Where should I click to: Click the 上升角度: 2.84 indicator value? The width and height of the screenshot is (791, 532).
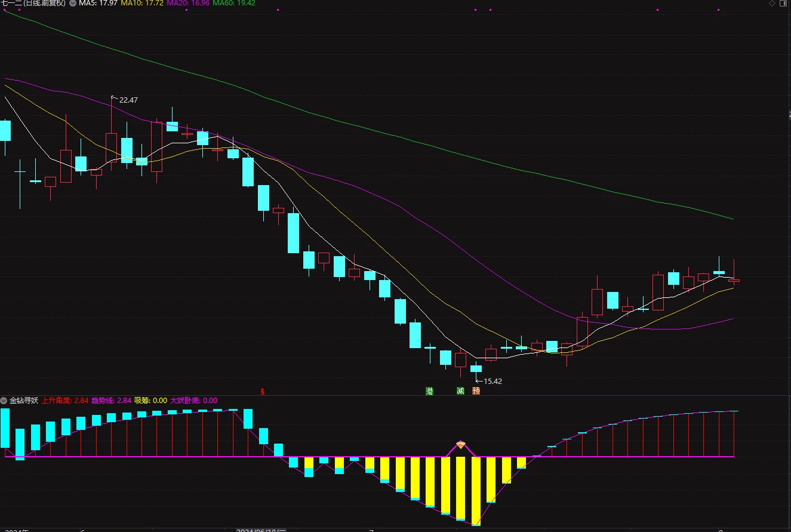click(x=65, y=400)
